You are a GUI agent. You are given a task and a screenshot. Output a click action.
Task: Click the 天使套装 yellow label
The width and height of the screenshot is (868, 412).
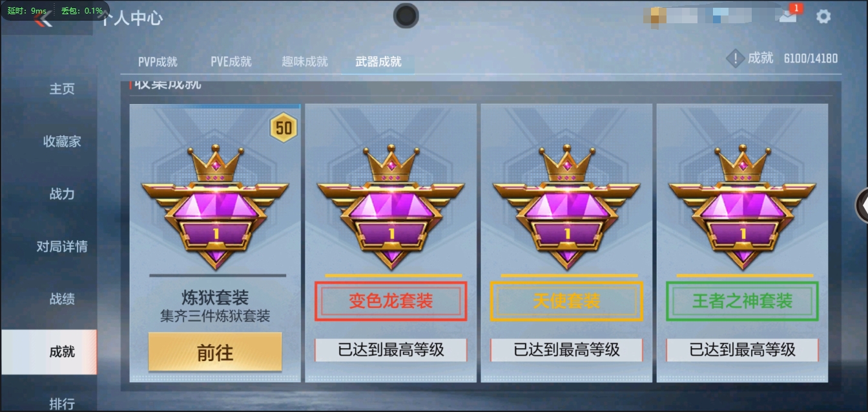[566, 301]
